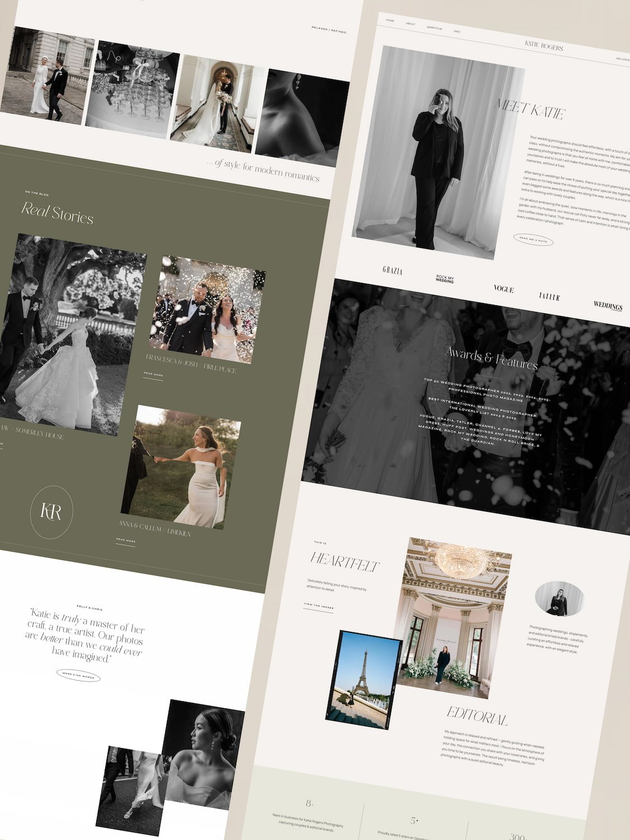Click the Real Stories heading
Image resolution: width=630 pixels, height=840 pixels.
(x=57, y=212)
